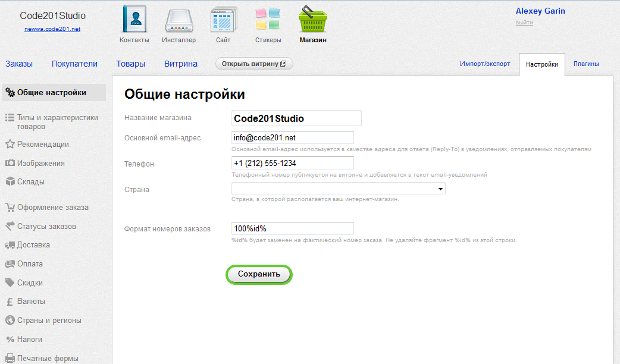Click the Сайт app icon
The width and height of the screenshot is (620, 364).
coord(223,21)
